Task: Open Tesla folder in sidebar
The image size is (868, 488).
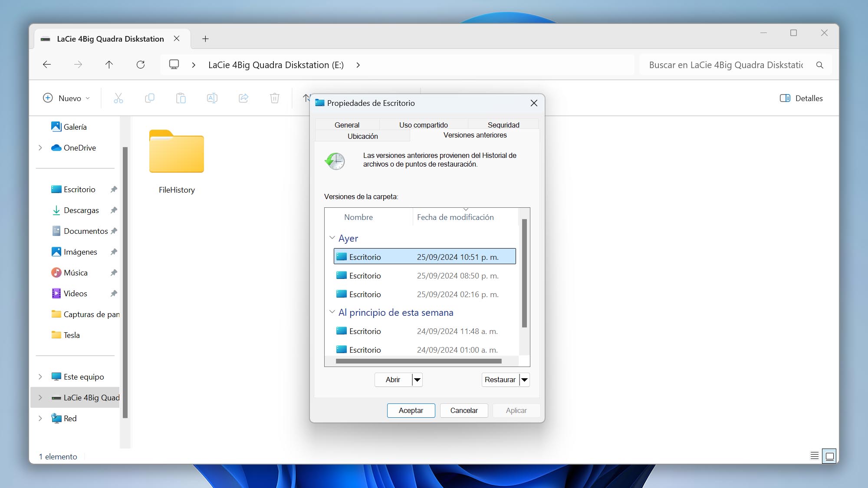Action: tap(72, 335)
